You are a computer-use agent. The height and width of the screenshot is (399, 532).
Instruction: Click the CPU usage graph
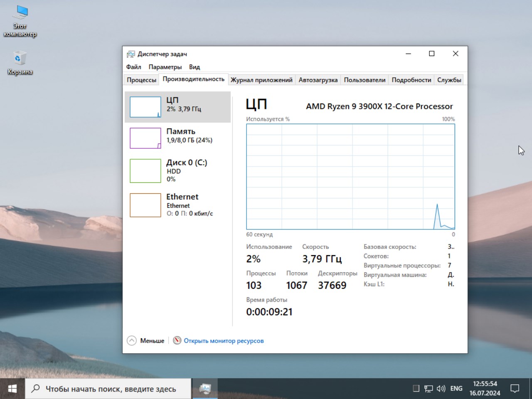pyautogui.click(x=350, y=177)
